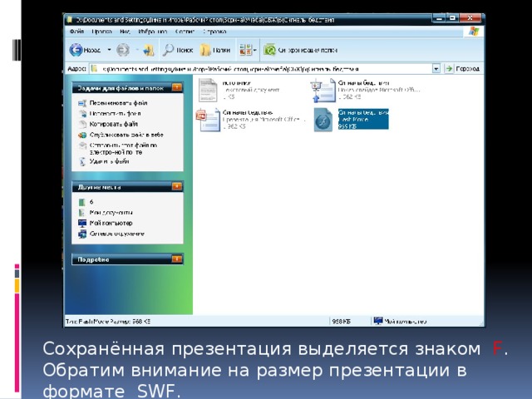This screenshot has height=399, width=532.
Task: Open Мой компьютер in Other places
Action: coord(111,223)
